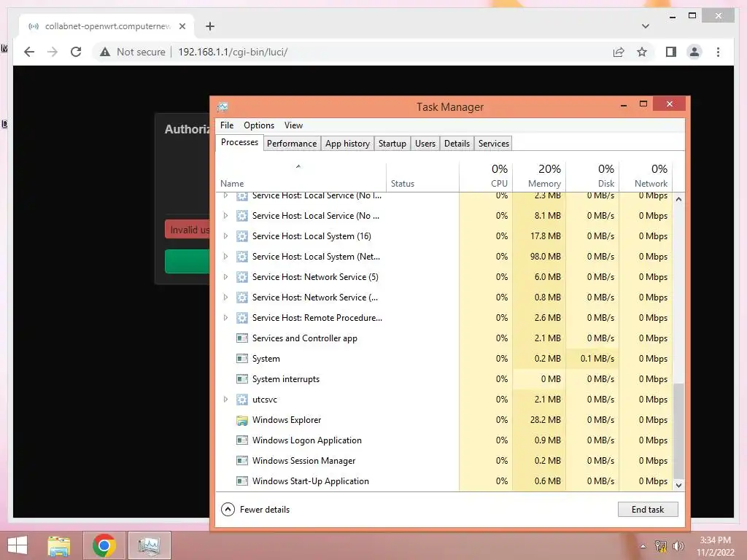
Task: Expand Service Host: Local System (16)
Action: pyautogui.click(x=226, y=236)
